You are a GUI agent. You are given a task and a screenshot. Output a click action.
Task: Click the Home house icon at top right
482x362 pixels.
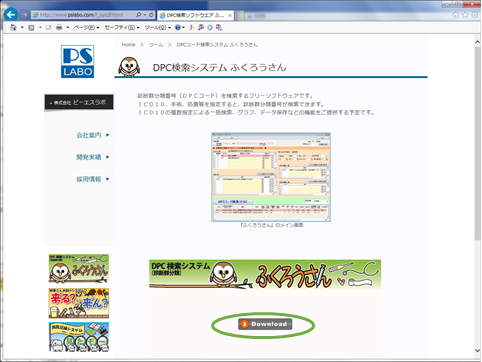(x=456, y=15)
